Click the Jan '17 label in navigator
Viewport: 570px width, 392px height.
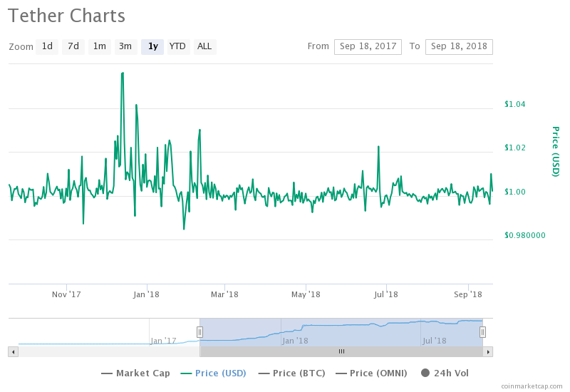[163, 341]
